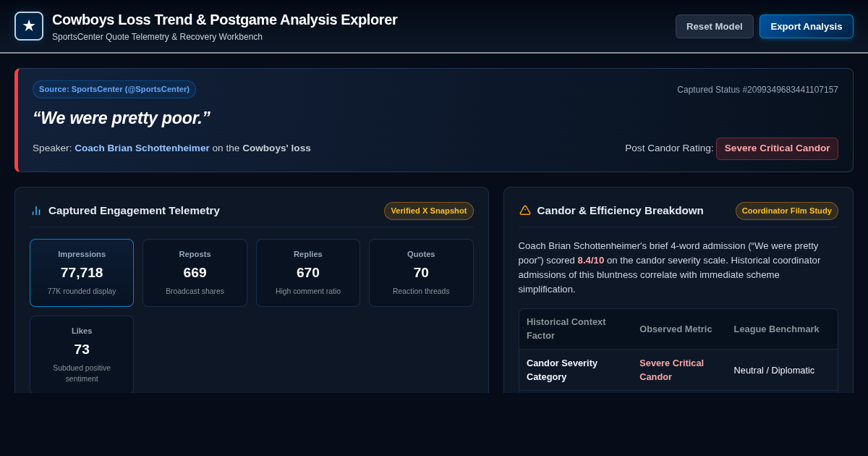Click the 8.4/10 candor score
This screenshot has height=456, width=868.
coord(591,261)
